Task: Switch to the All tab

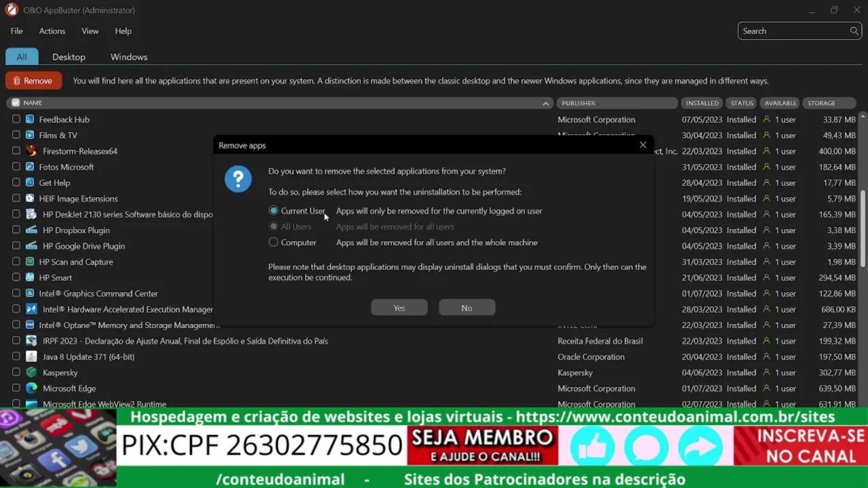Action: point(22,57)
